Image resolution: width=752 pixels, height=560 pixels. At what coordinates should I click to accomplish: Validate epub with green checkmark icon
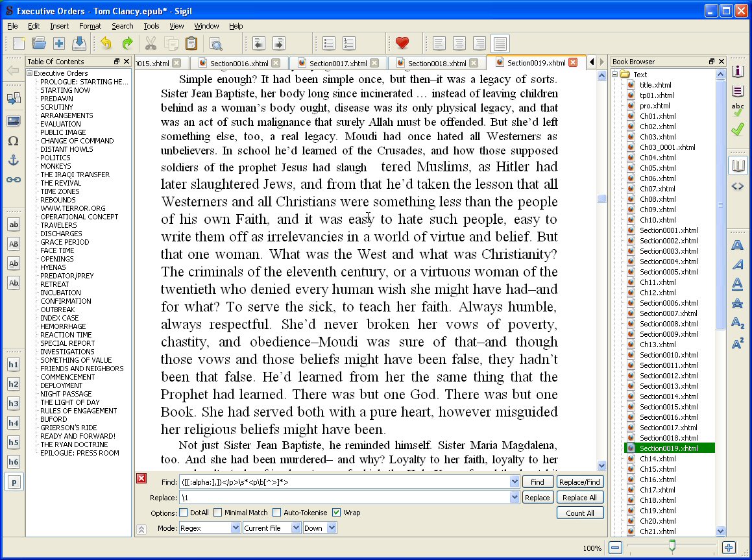coord(738,129)
